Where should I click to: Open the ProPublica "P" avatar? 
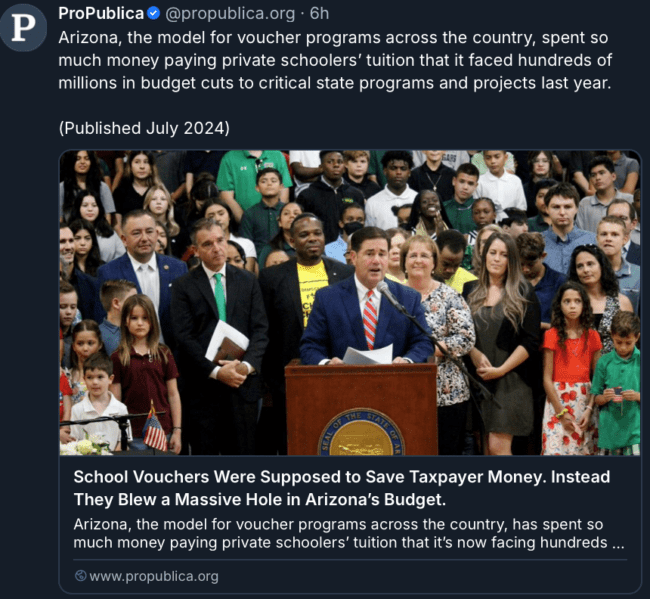[22, 28]
